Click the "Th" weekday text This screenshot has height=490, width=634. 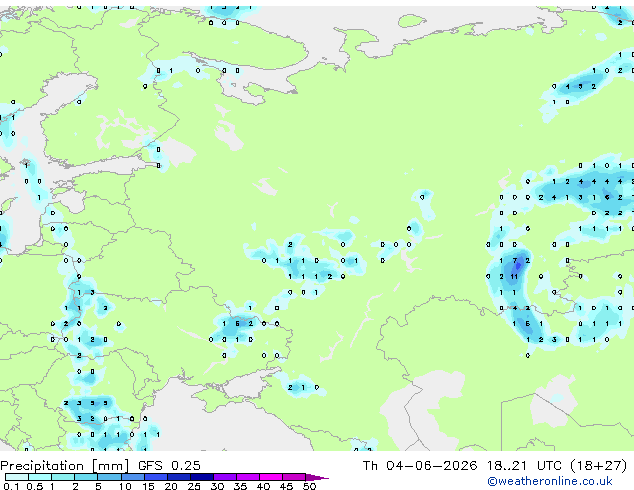click(370, 466)
